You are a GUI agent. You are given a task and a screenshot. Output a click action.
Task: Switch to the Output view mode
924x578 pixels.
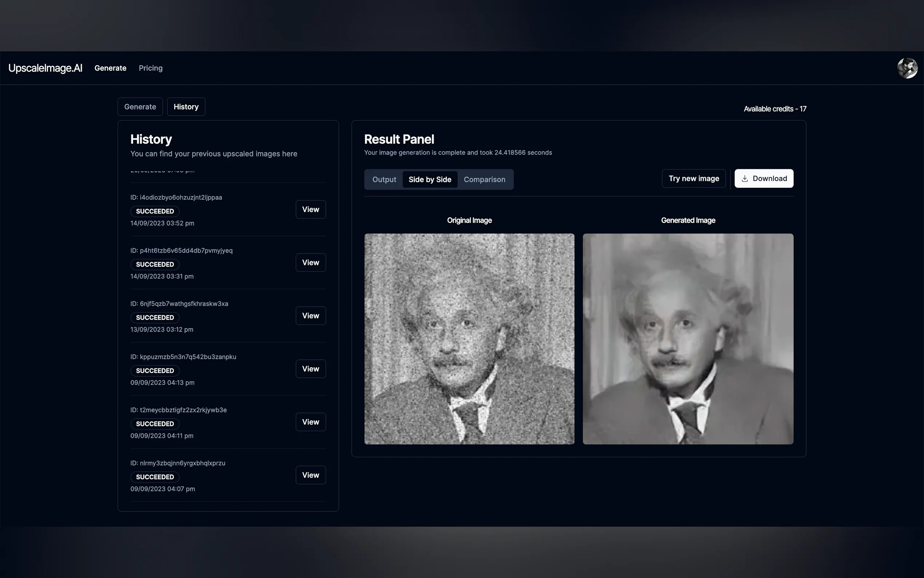click(x=384, y=179)
